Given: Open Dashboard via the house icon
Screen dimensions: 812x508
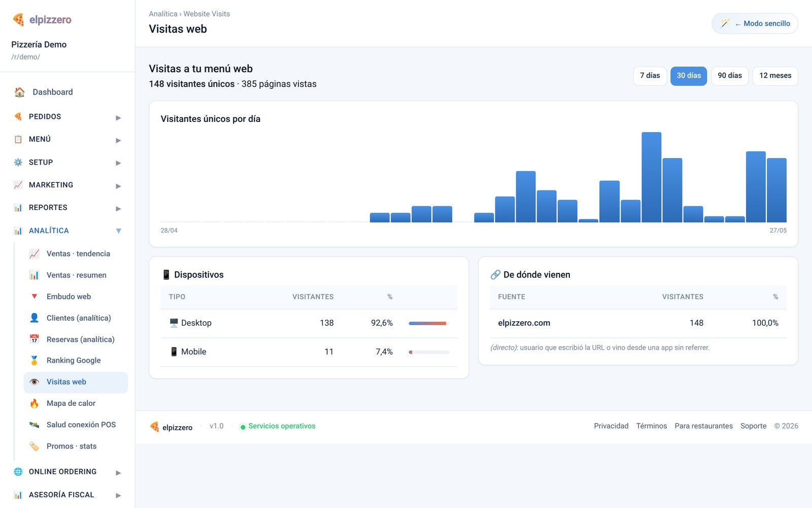Looking at the screenshot, I should coord(19,92).
